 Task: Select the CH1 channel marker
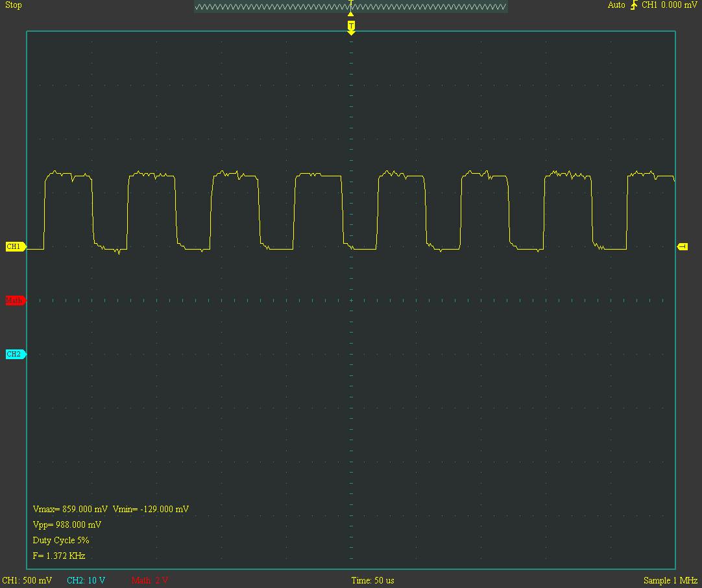pos(16,246)
